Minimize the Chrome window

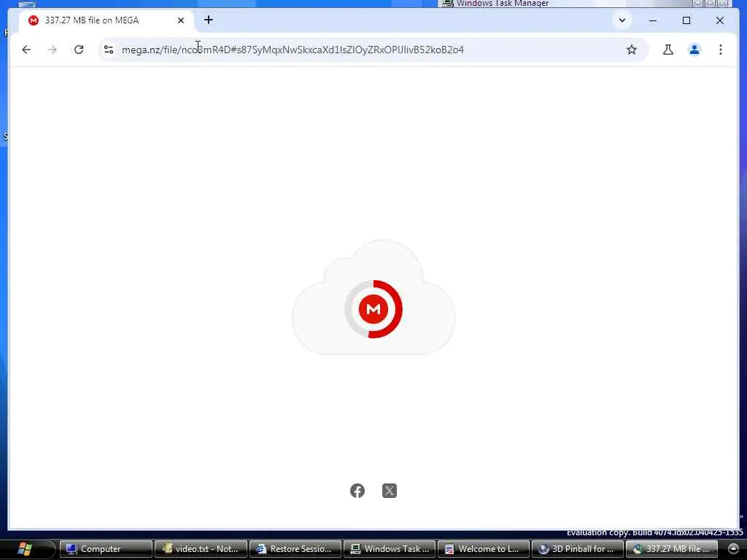[x=653, y=20]
